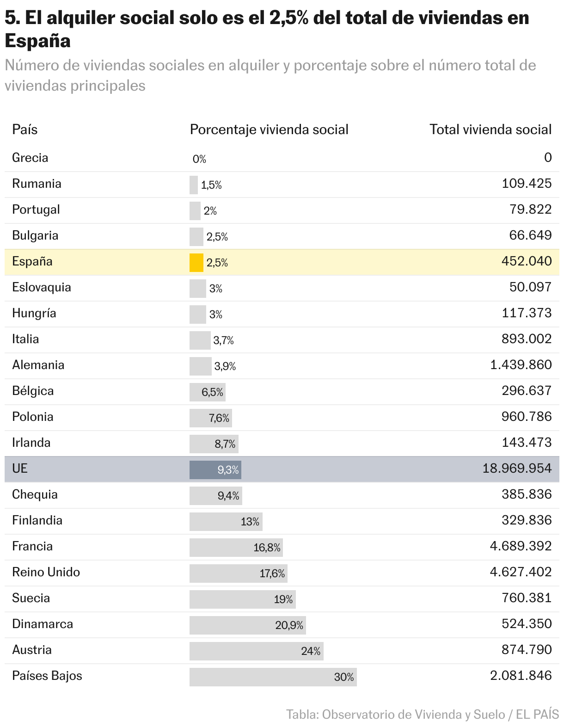This screenshot has width=564, height=728.
Task: Click the Alemania total 1.439.860
Action: [521, 365]
